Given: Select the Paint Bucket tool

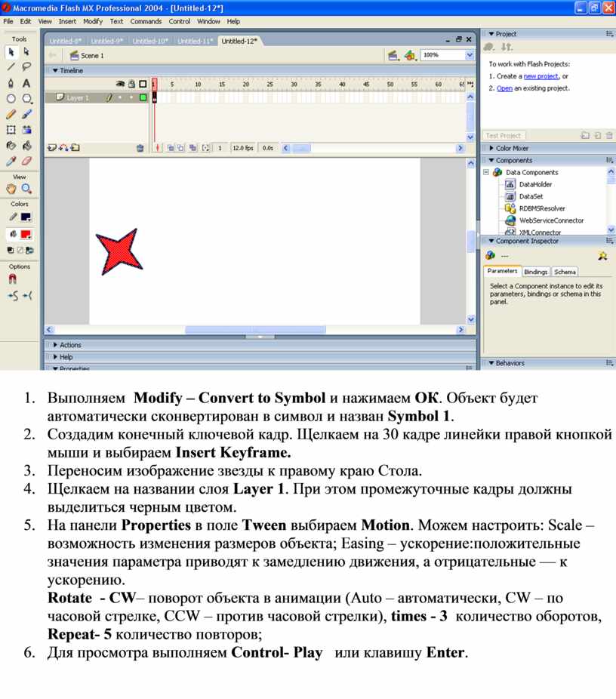Looking at the screenshot, I should (26, 146).
